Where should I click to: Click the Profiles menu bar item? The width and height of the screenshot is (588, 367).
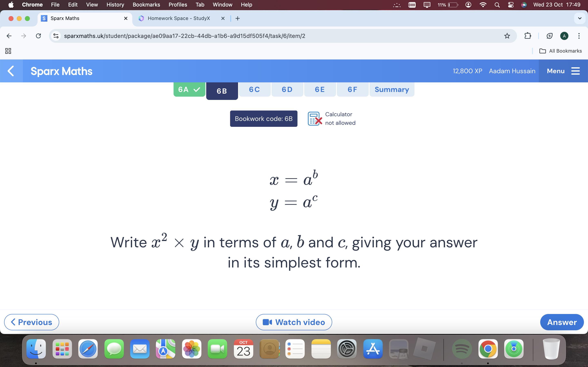pyautogui.click(x=177, y=5)
